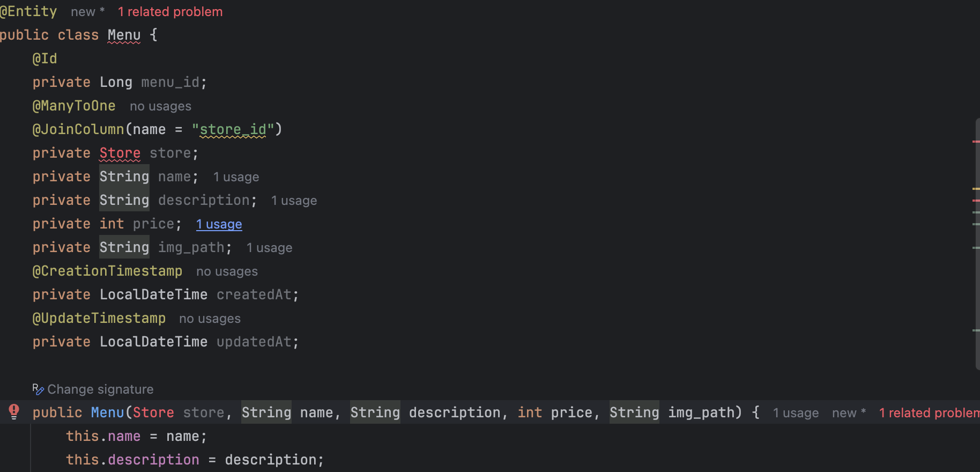The image size is (980, 472).
Task: Click the red error bulb icon
Action: tap(14, 411)
